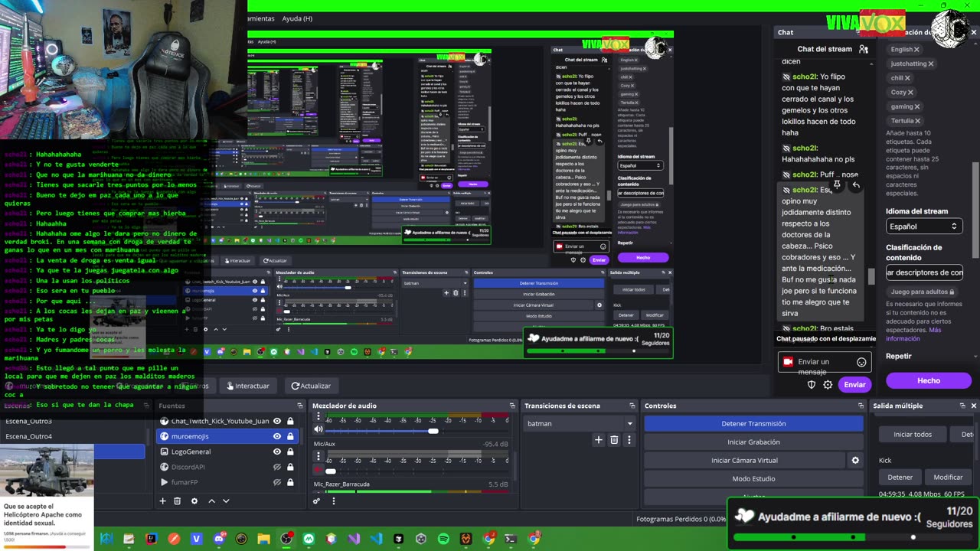Open Discord from the taskbar

pos(220,539)
